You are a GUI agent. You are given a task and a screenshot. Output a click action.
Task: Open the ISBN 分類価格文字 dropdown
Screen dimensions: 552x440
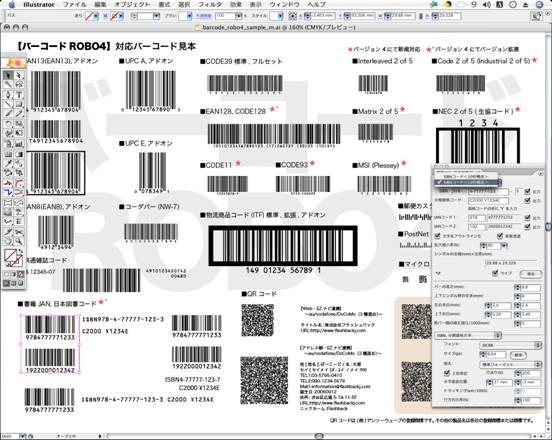468,335
